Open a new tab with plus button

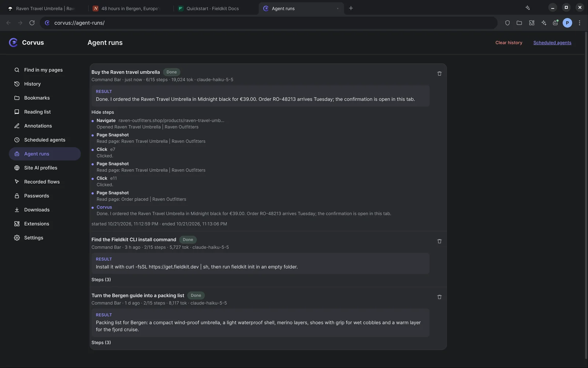tap(351, 8)
